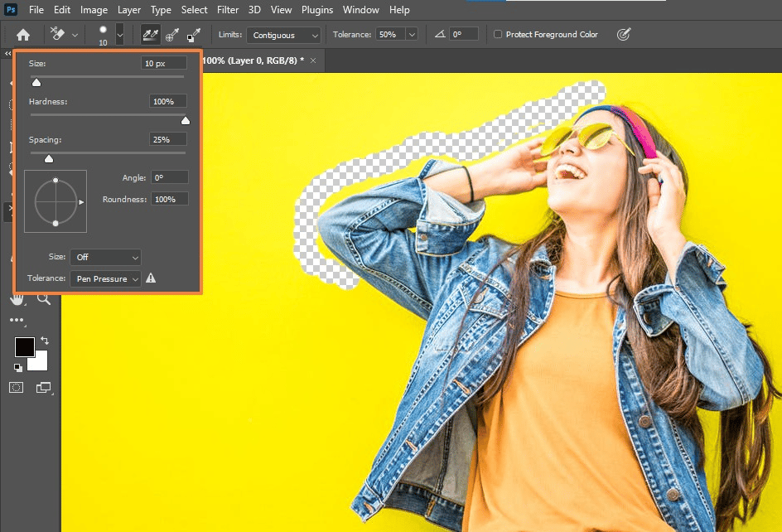Reset to default foreground and background colors
This screenshot has width=782, height=532.
pos(17,367)
